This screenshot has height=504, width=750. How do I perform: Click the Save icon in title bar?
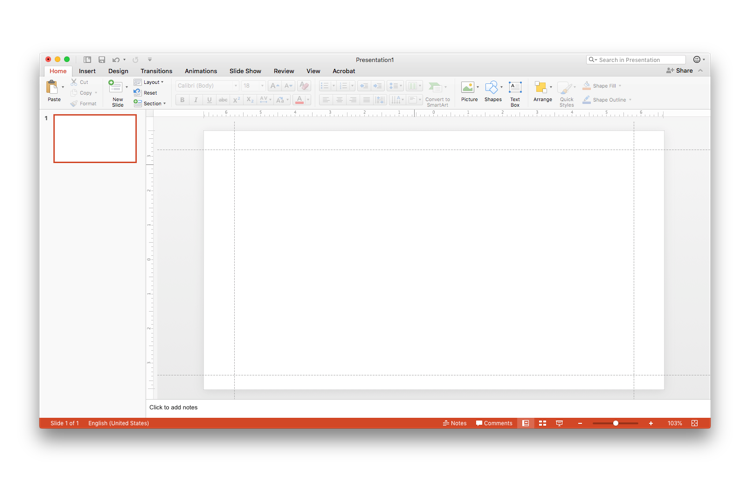tap(101, 60)
